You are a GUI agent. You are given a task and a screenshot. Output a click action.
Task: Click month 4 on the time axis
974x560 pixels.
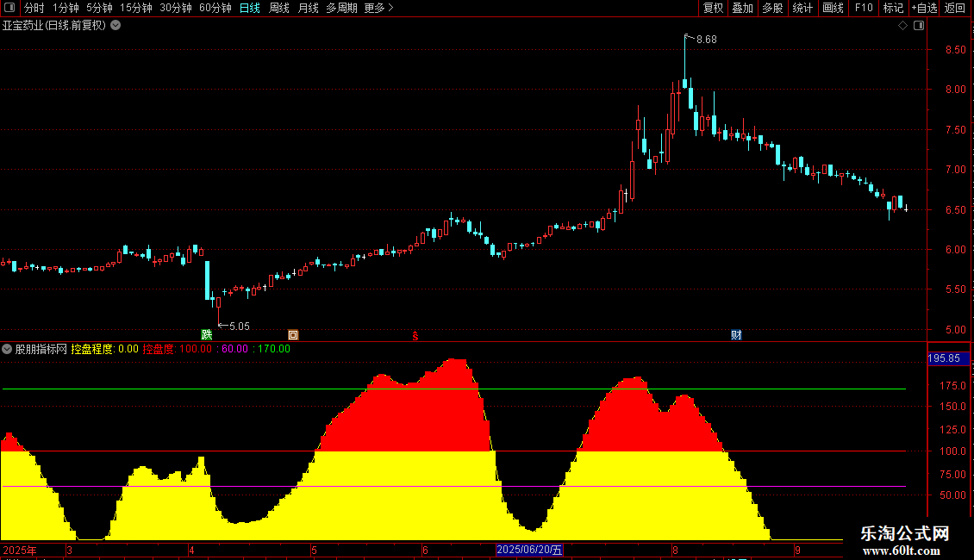191,550
